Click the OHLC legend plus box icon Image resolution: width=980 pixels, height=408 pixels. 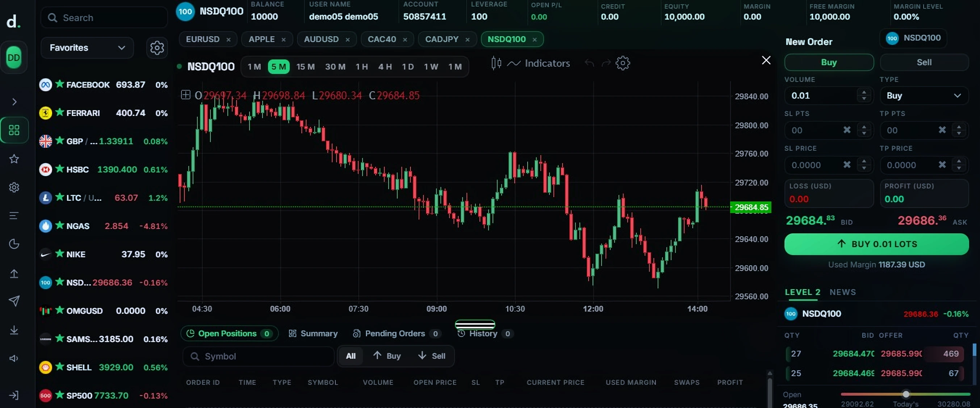(185, 95)
